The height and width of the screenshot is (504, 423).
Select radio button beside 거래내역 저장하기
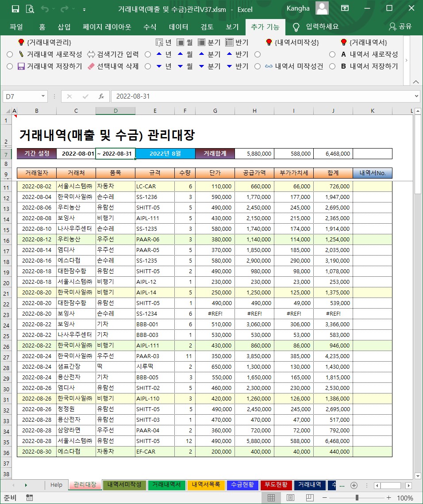click(x=10, y=66)
